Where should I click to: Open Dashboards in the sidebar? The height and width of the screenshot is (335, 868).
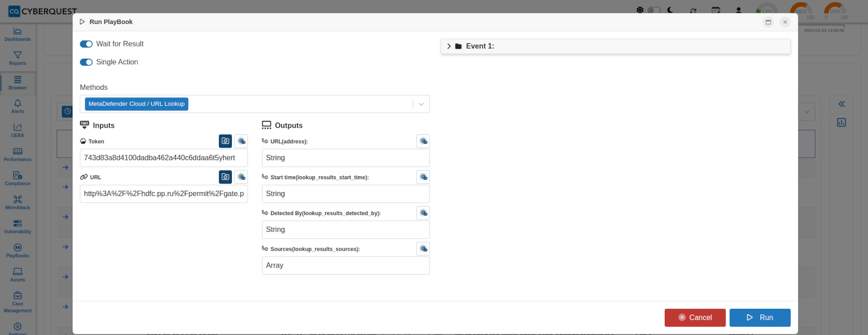click(x=18, y=34)
